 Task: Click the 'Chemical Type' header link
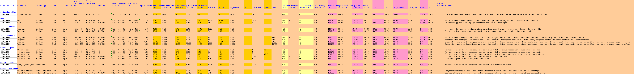[41, 6]
